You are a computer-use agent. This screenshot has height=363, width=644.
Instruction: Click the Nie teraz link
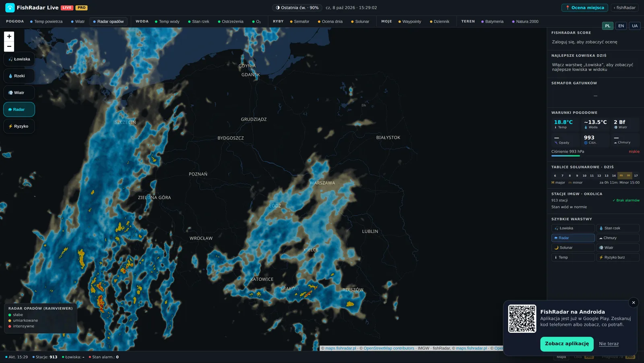609,344
